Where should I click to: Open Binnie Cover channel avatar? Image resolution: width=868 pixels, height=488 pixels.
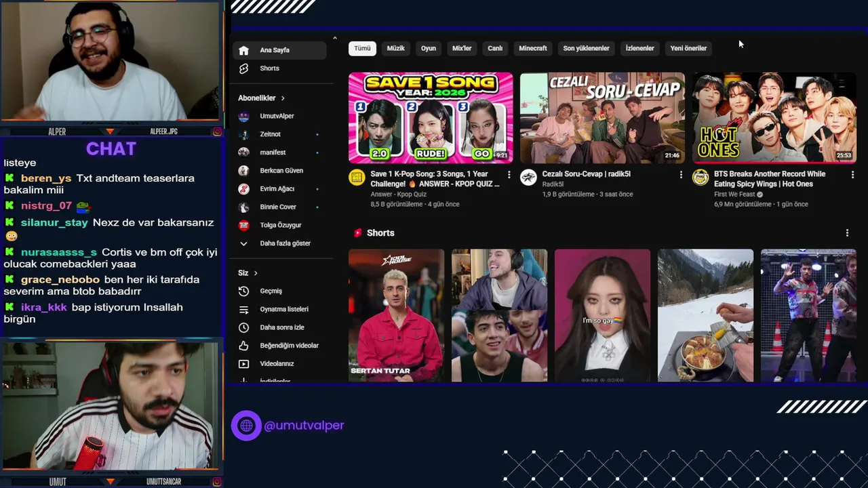[244, 207]
